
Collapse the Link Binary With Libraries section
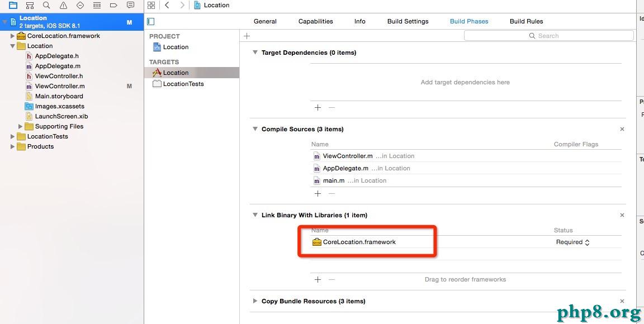click(255, 215)
